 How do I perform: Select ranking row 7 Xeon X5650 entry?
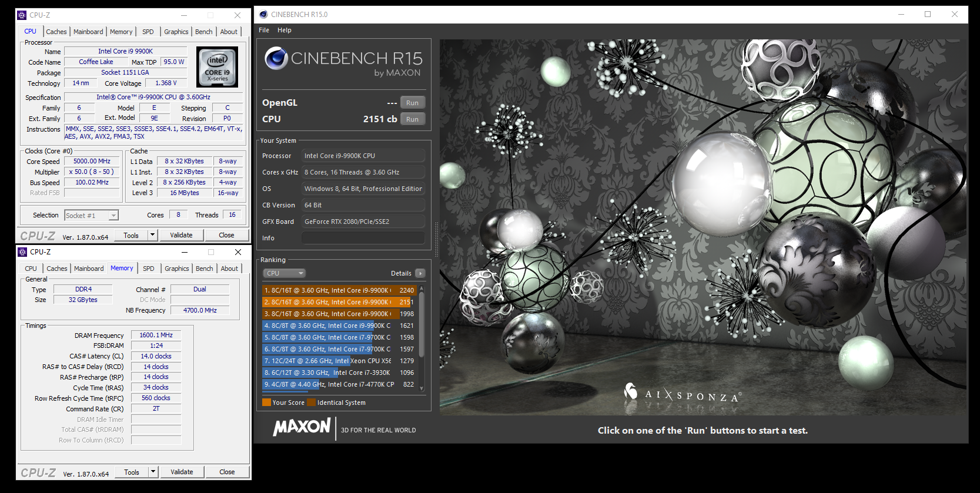pyautogui.click(x=339, y=361)
